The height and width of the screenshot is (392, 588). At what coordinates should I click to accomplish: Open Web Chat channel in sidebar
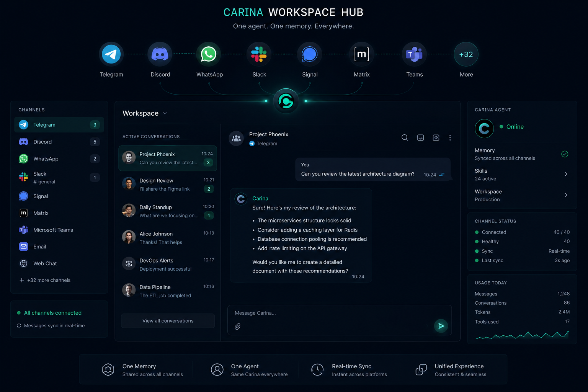coord(59,263)
